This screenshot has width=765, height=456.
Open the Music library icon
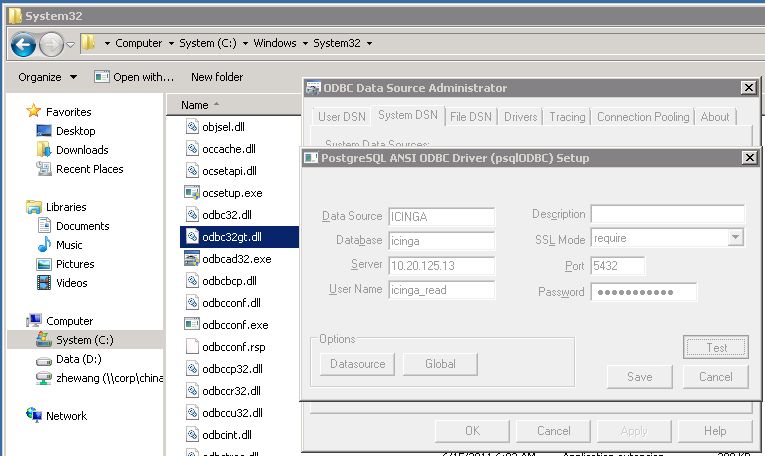point(44,245)
